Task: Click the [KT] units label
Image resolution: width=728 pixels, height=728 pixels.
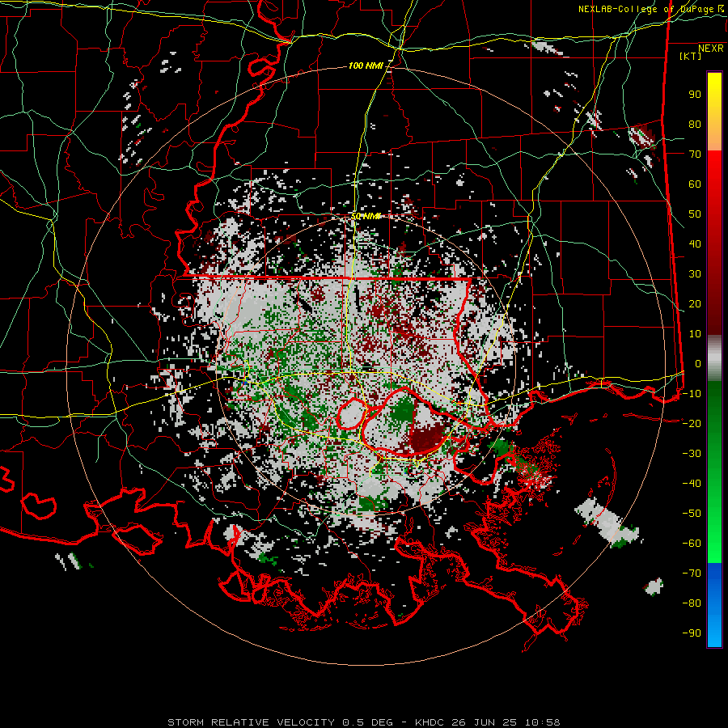Action: click(691, 56)
